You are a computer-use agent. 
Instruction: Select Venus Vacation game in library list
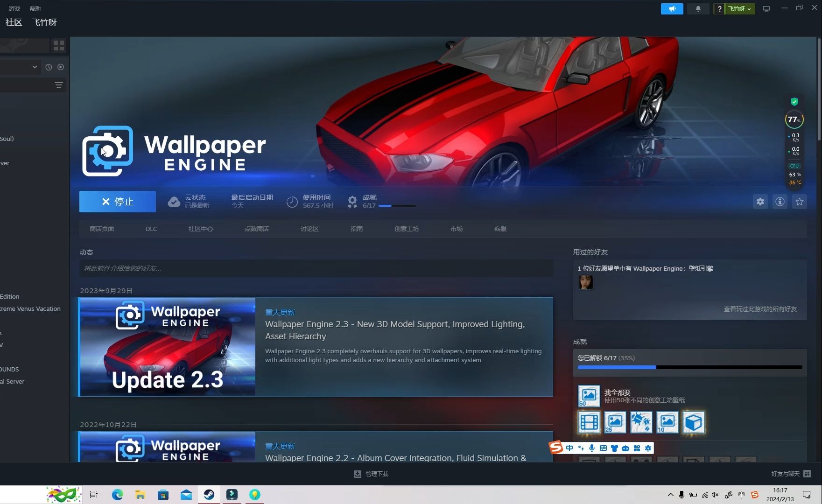[30, 308]
